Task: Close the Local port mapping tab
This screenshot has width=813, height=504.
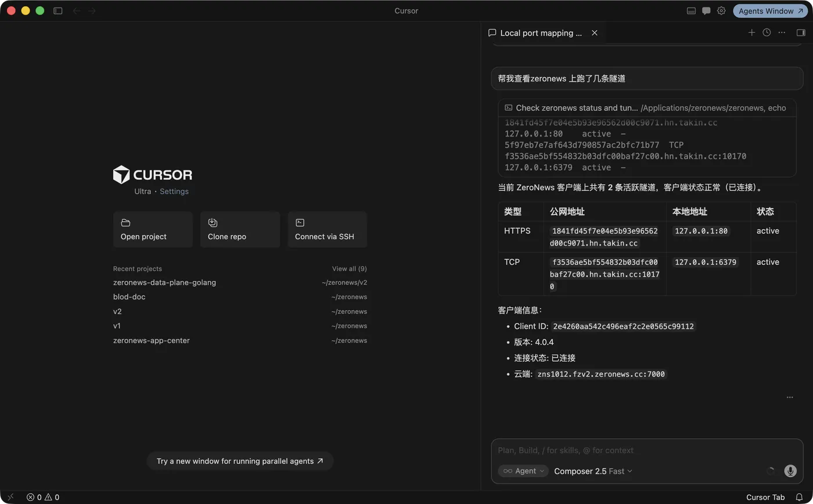Action: [594, 33]
